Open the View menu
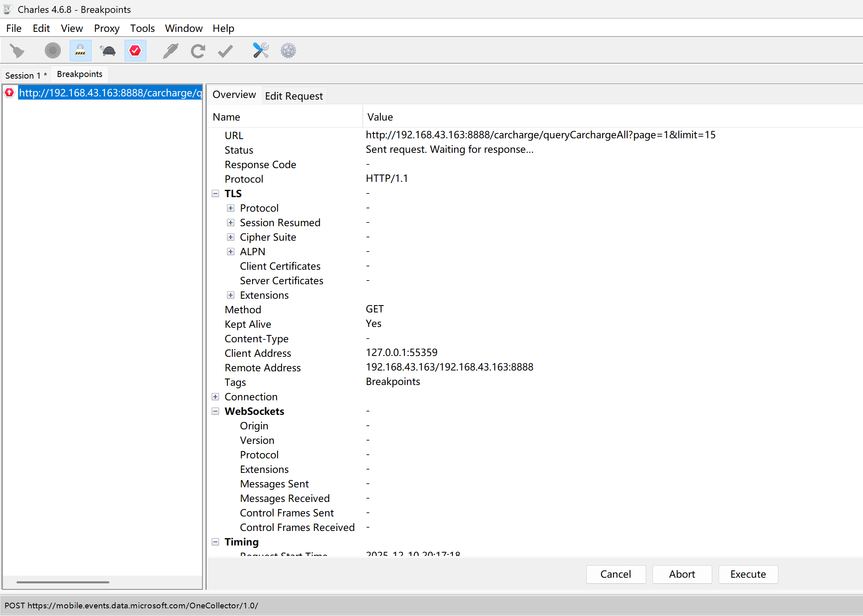The width and height of the screenshot is (863, 616). tap(72, 28)
